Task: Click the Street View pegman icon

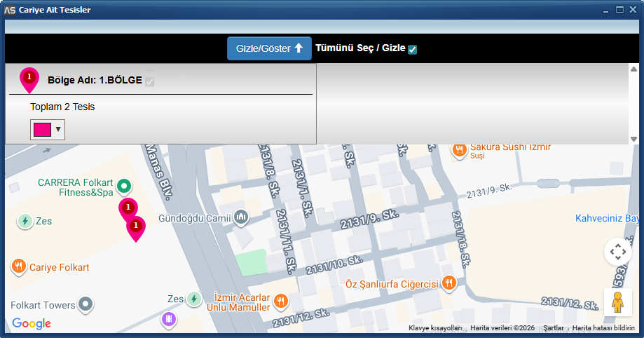Action: 617,302
